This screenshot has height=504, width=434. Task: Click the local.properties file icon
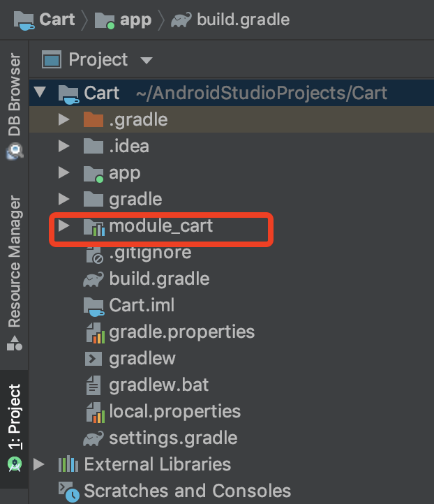(x=96, y=413)
